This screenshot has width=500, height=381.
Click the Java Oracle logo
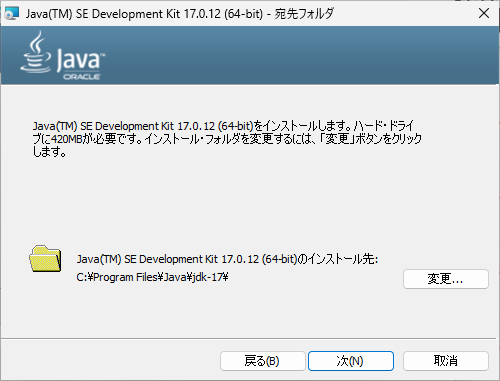click(62, 55)
